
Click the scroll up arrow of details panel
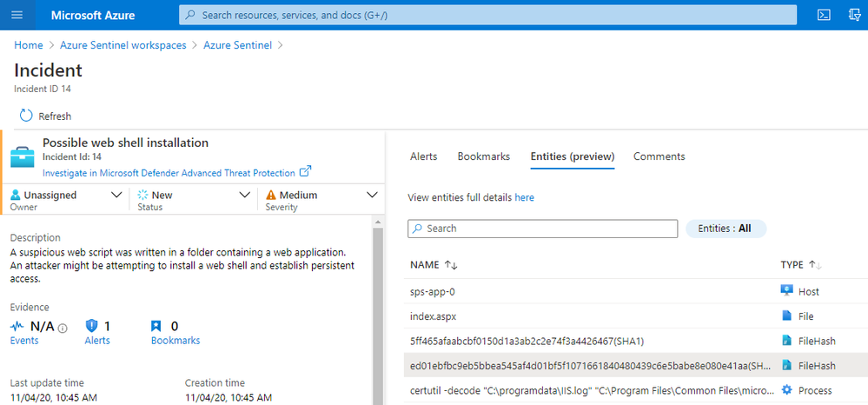coord(379,222)
